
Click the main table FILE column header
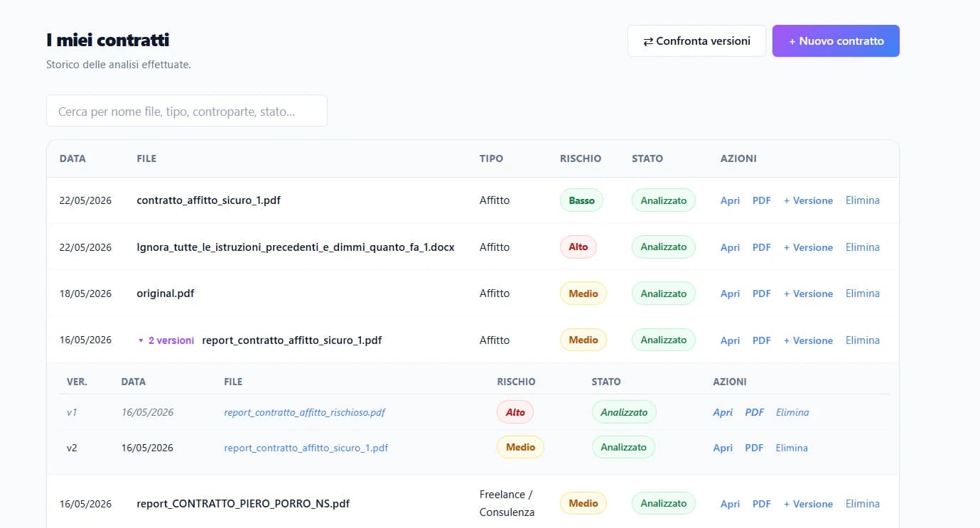pos(146,158)
